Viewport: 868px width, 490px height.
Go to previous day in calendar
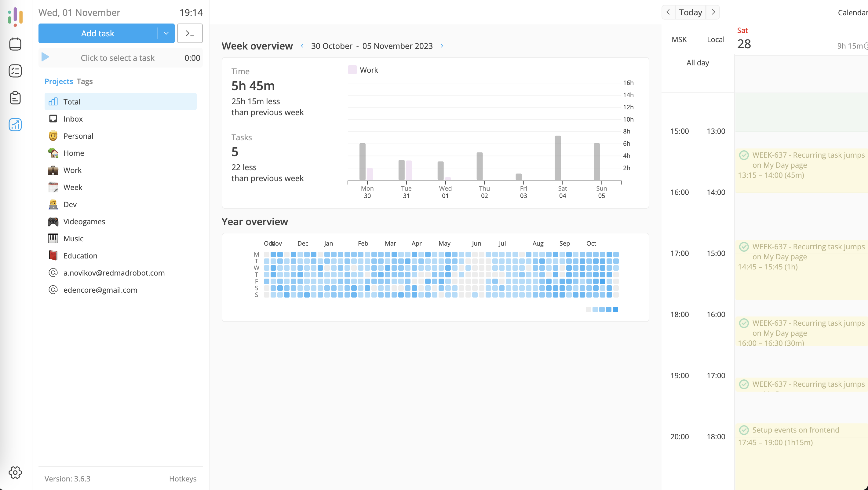[668, 12]
